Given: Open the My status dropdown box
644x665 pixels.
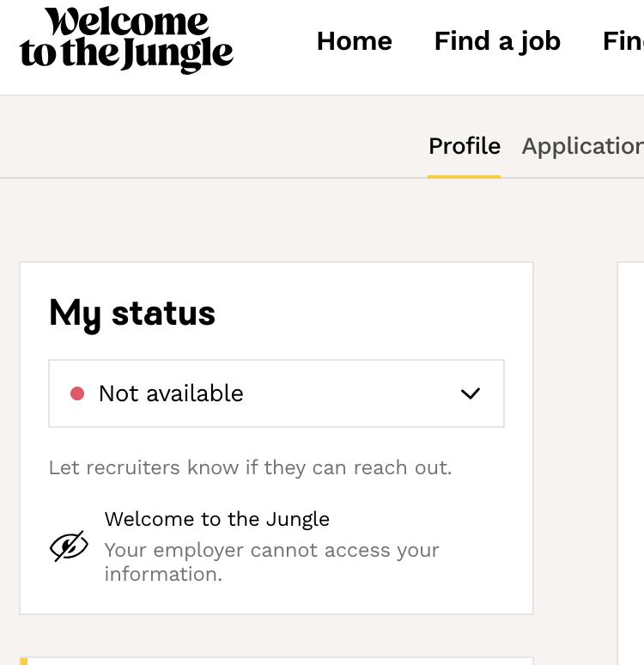Looking at the screenshot, I should point(276,394).
